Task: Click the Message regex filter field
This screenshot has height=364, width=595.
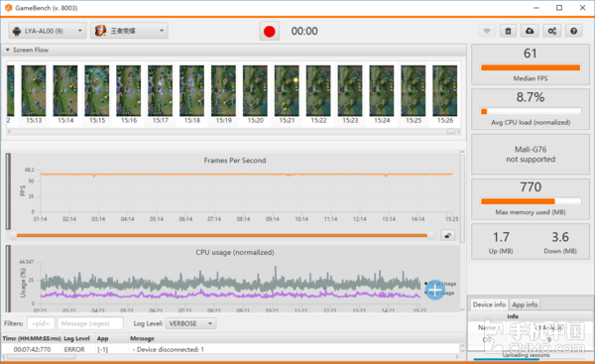Action: 90,323
